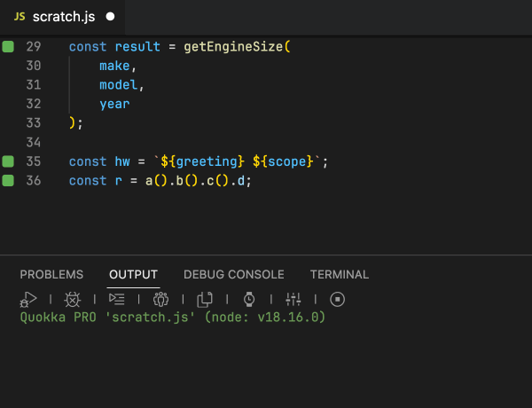Screen dimensions: 532x408
Task: Click the crossed-out bug icon
Action: (x=73, y=299)
